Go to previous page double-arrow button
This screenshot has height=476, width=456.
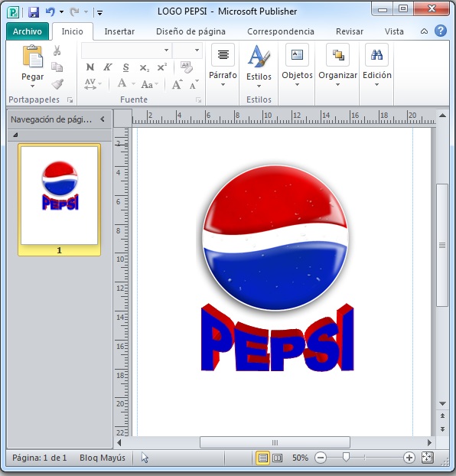tap(442, 416)
